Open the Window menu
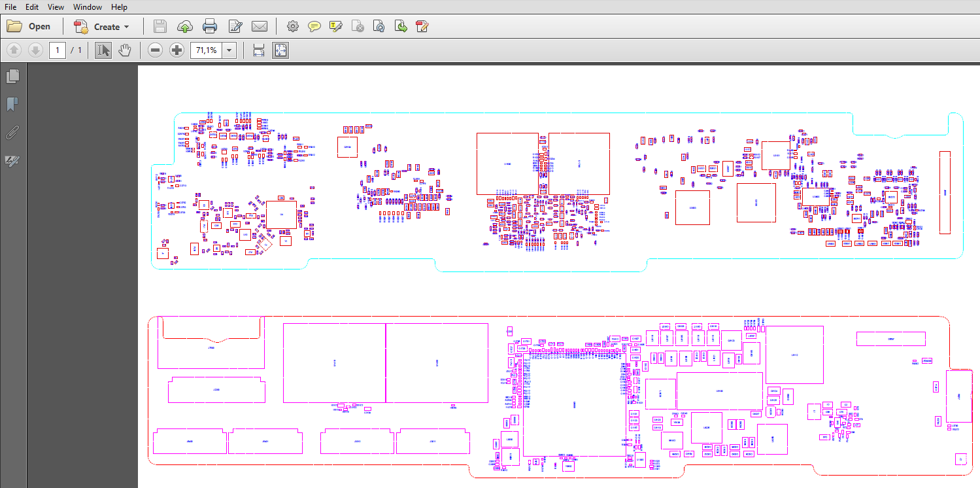The height and width of the screenshot is (488, 980). [x=87, y=7]
